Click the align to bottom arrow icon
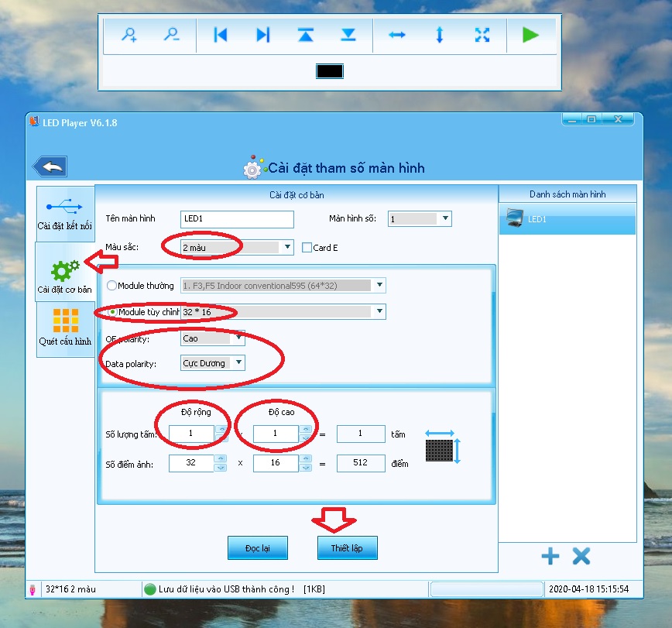This screenshot has height=628, width=672. 348,35
